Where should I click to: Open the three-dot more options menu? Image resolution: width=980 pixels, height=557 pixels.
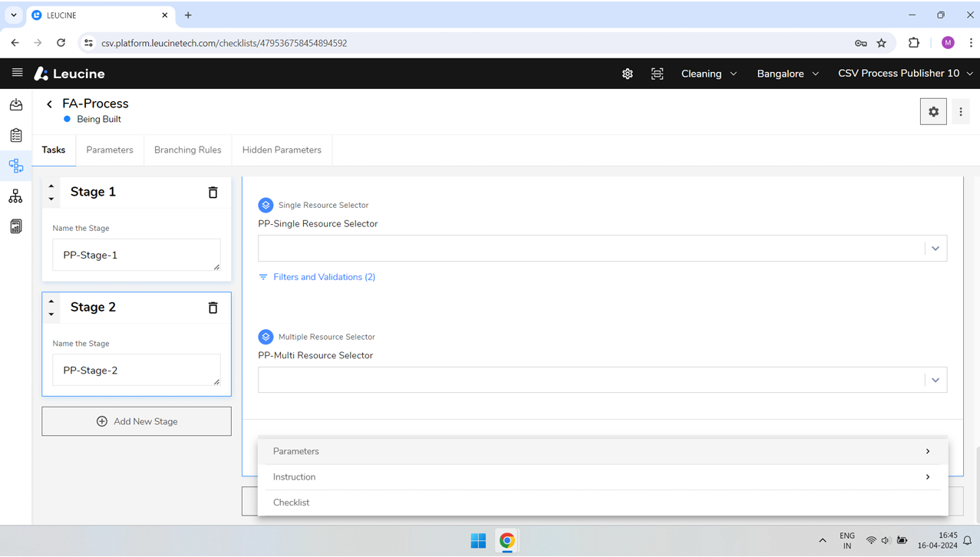point(961,112)
